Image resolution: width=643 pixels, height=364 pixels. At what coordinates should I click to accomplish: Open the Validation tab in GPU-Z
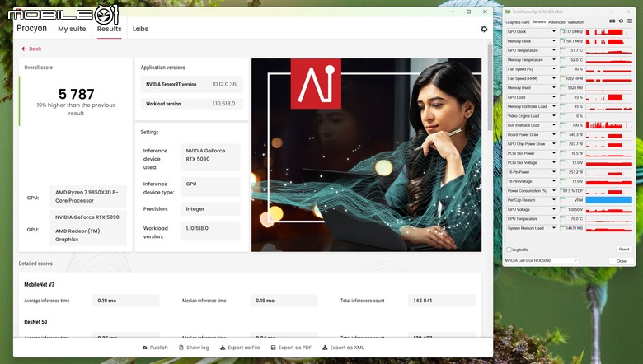click(x=575, y=22)
